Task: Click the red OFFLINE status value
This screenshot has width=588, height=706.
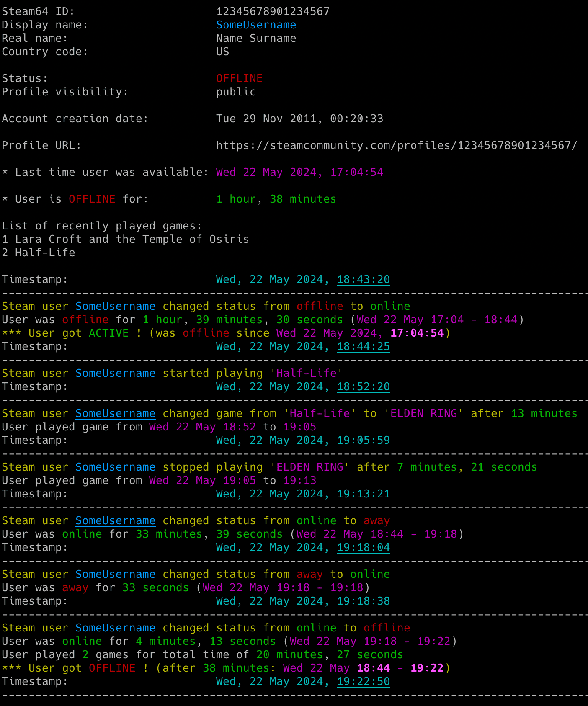Action: click(240, 79)
